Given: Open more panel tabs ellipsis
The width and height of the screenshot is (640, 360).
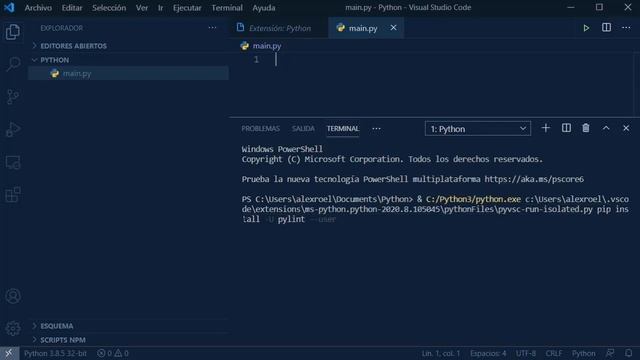Looking at the screenshot, I should click(376, 129).
